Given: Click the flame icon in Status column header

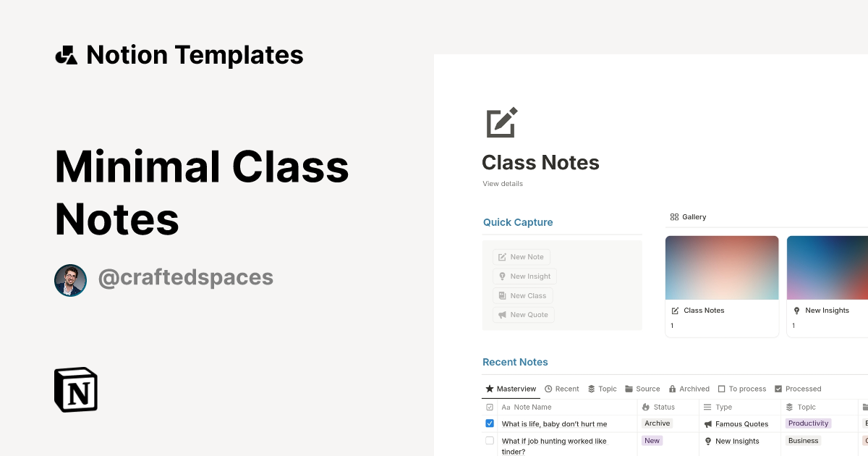Looking at the screenshot, I should 646,408.
